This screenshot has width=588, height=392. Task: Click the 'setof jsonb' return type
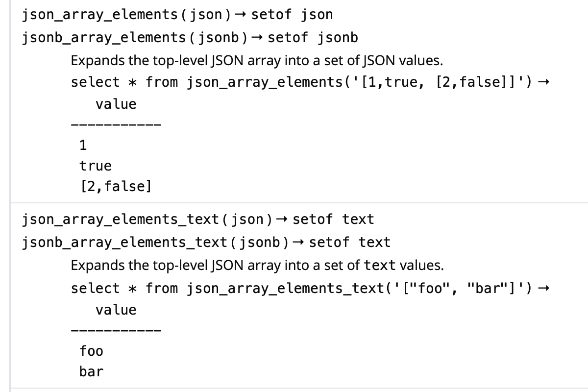313,37
